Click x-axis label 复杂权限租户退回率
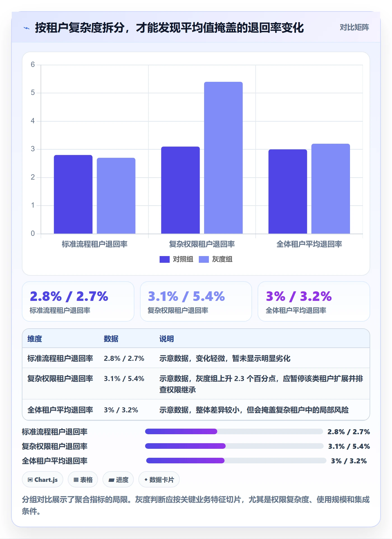This screenshot has width=392, height=539. (x=202, y=244)
